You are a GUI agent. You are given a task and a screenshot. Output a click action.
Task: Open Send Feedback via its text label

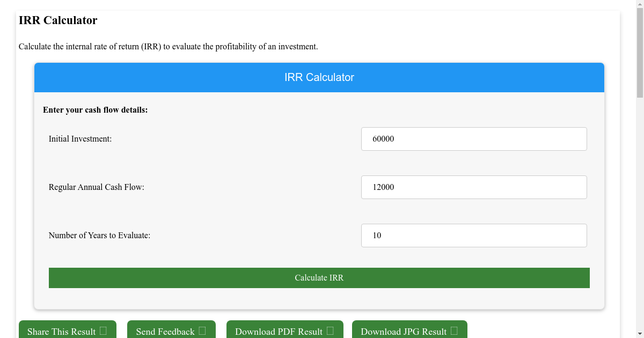[165, 332]
